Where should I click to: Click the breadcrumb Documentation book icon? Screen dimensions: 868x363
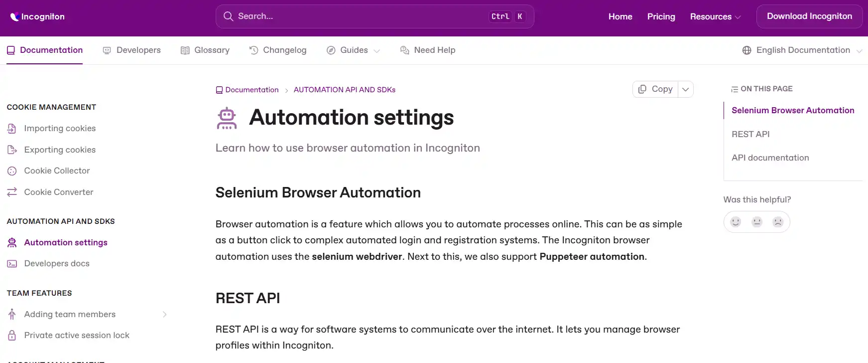pos(219,90)
